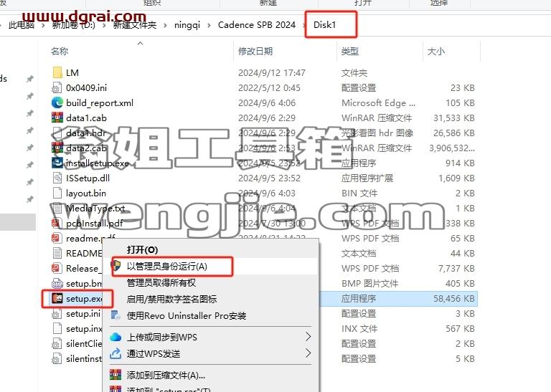Choose 添加到压缩文件(A)... menu entry
This screenshot has height=392, width=551.
(166, 375)
